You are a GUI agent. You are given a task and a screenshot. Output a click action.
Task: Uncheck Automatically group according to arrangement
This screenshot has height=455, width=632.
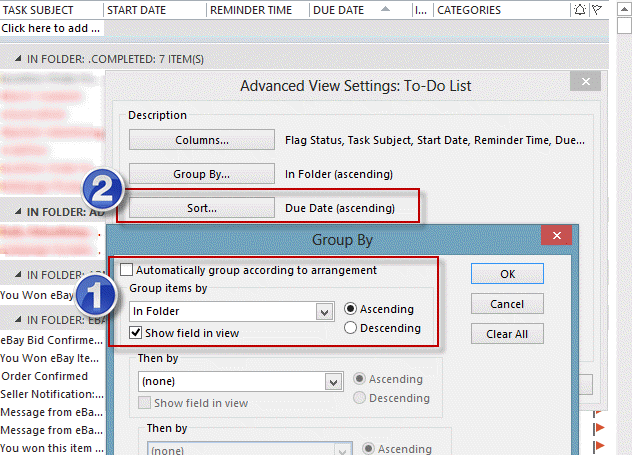[127, 270]
